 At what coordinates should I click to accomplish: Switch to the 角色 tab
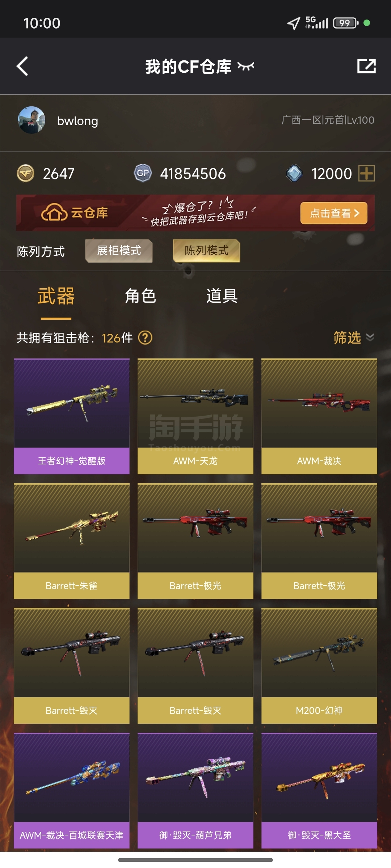coord(140,296)
